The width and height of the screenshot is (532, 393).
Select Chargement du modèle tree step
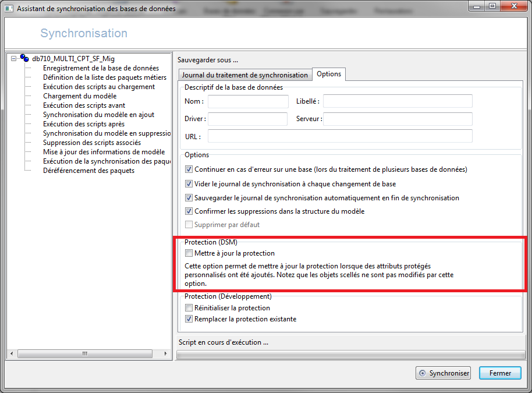80,96
